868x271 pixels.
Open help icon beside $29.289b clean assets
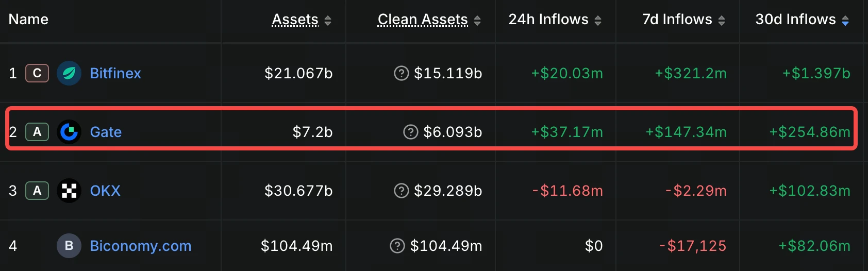(x=401, y=191)
